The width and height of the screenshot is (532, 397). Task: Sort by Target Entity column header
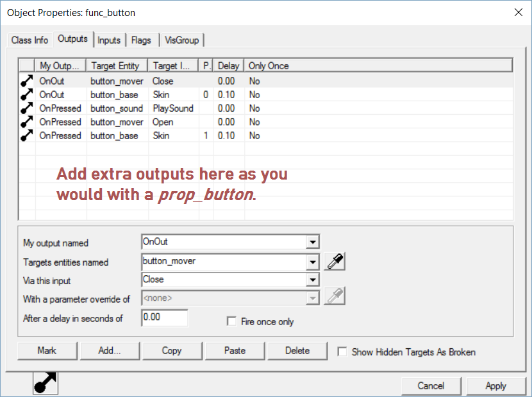pyautogui.click(x=117, y=65)
